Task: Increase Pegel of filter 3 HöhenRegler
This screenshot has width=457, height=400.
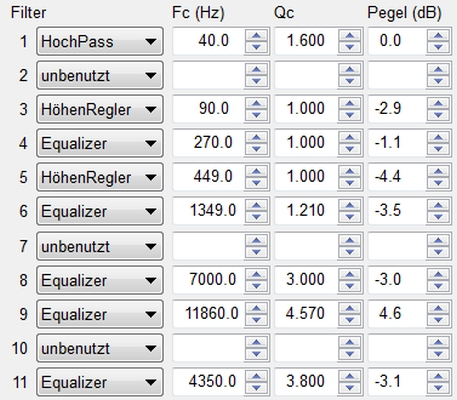Action: 438,103
